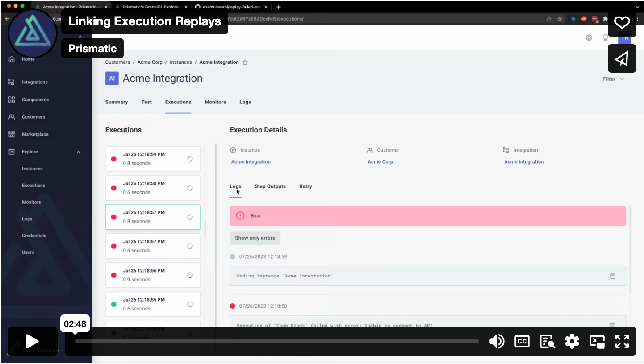Replay the 12:18:57 PM 0.6 seconds execution
The width and height of the screenshot is (644, 364).
point(190,246)
